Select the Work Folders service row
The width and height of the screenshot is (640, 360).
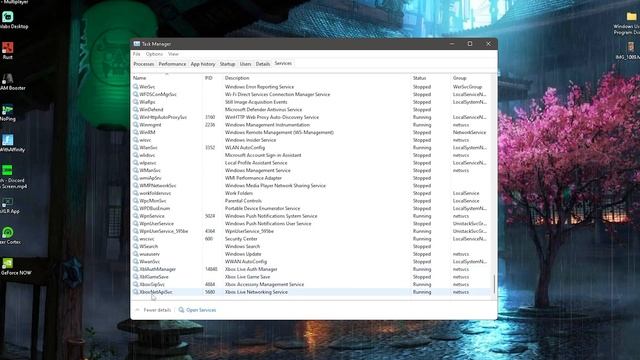pos(312,193)
